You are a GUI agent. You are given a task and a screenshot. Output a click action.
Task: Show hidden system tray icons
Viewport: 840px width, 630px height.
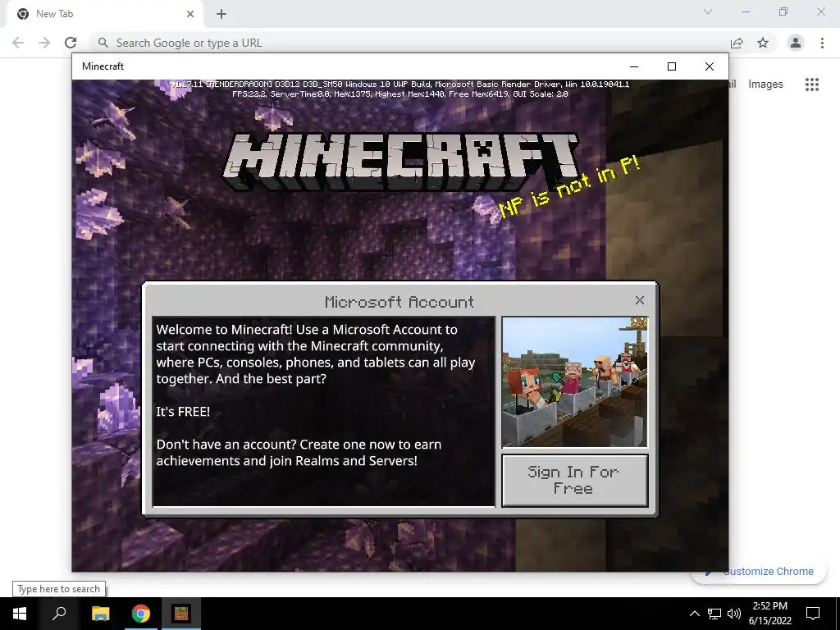click(694, 614)
